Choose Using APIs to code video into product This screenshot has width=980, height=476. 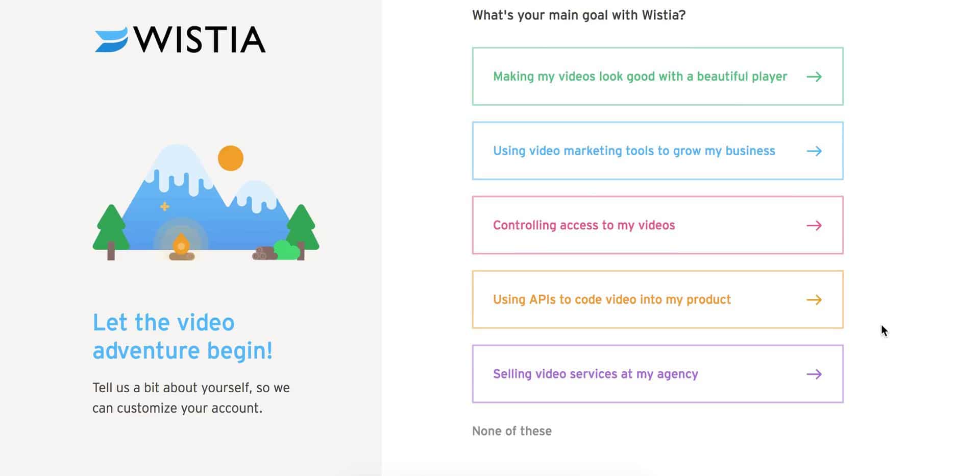[x=657, y=299]
